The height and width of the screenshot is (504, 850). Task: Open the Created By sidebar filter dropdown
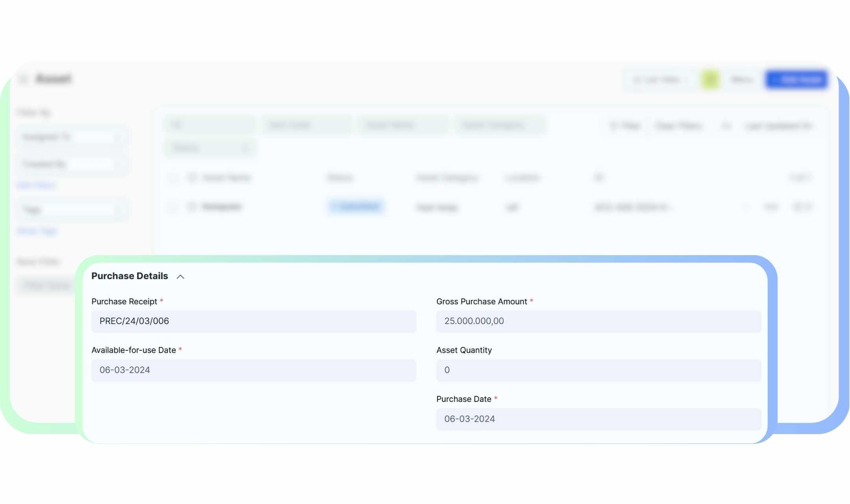tap(71, 164)
